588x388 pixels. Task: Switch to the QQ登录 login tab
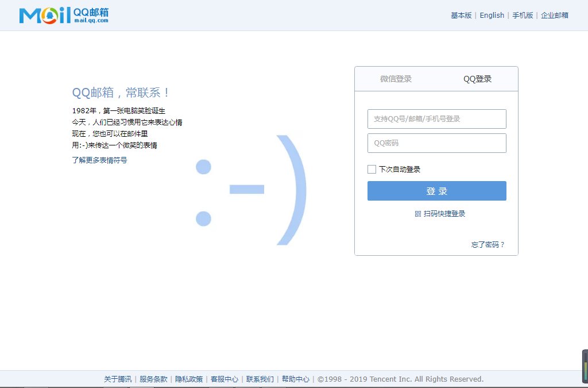pyautogui.click(x=478, y=79)
